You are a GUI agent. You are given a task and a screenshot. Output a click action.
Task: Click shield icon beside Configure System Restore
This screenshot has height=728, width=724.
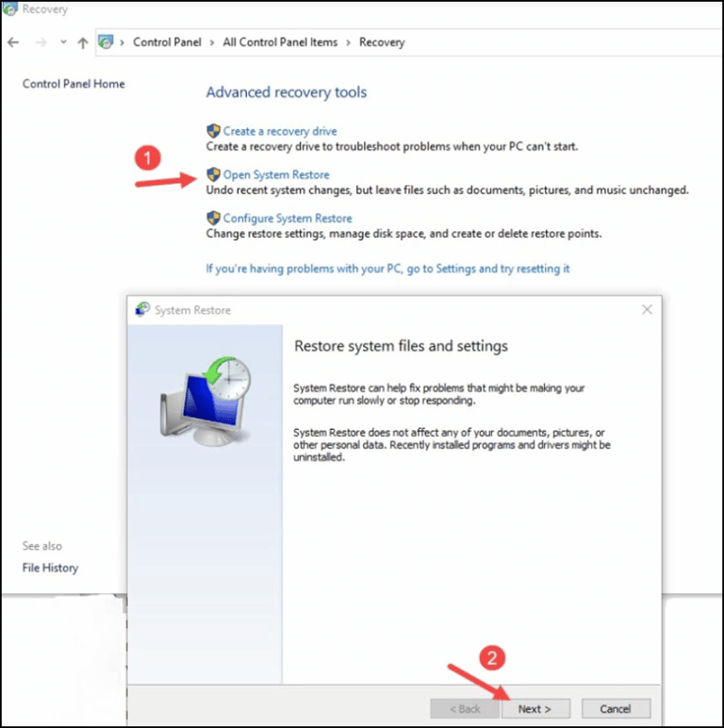coord(213,218)
